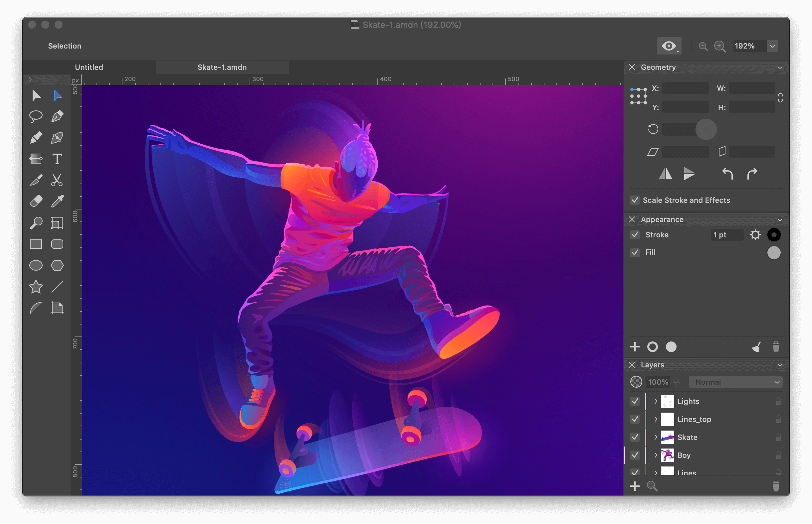Pick the Pencil tool
This screenshot has width=812, height=524.
(36, 138)
